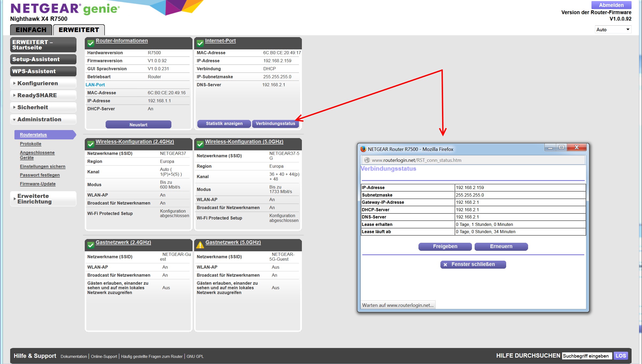Click the Erneuern button in the popup
642x364 pixels.
(501, 246)
